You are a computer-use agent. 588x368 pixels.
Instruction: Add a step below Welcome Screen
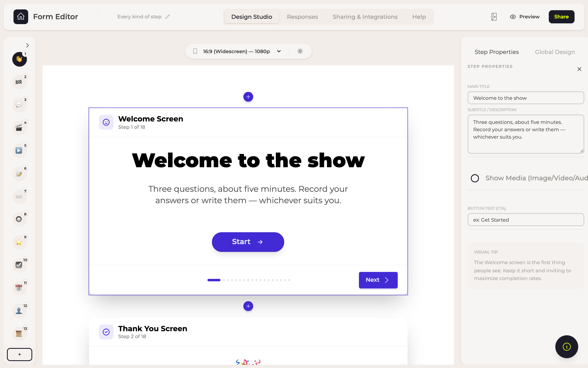pyautogui.click(x=248, y=306)
